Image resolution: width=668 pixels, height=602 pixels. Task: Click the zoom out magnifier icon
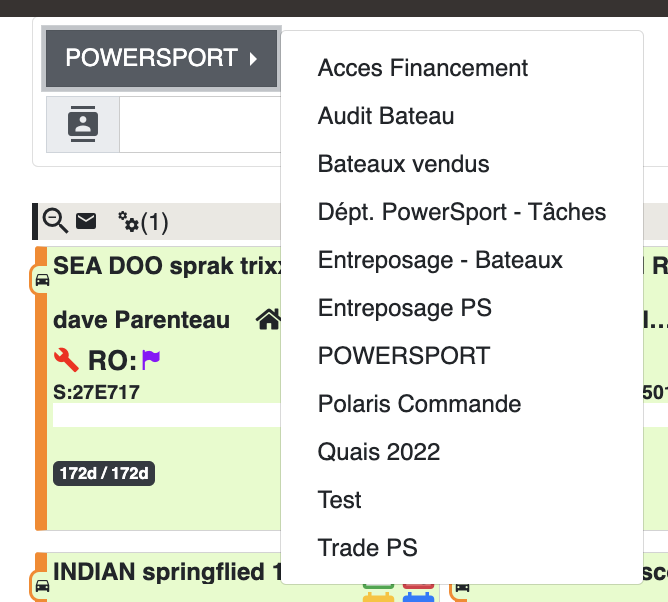pos(56,220)
